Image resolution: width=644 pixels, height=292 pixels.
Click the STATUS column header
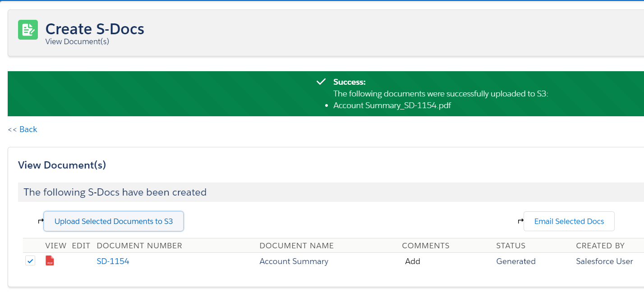[x=511, y=246]
